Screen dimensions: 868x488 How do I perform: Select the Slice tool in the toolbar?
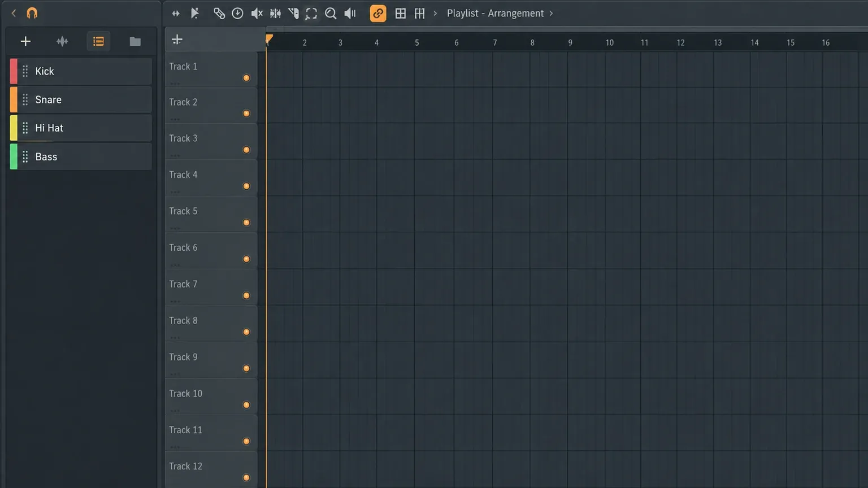293,13
